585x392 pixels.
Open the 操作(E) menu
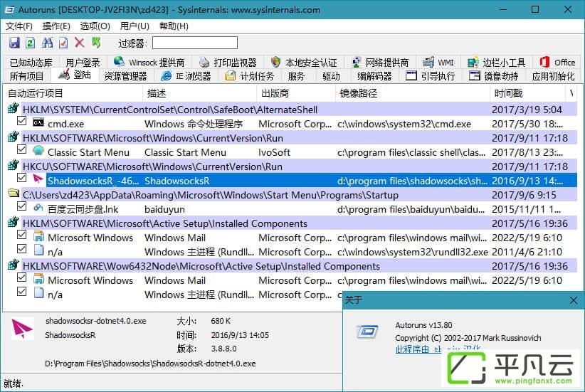pos(56,26)
